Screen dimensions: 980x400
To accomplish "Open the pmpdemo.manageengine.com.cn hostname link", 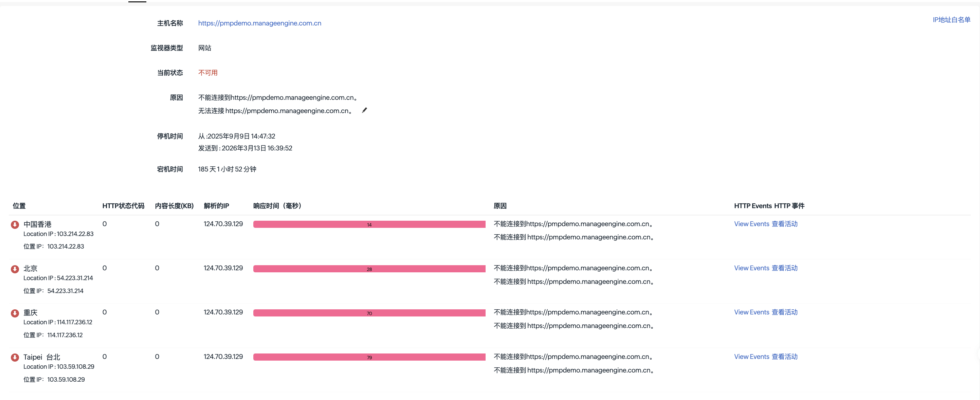I will click(259, 23).
